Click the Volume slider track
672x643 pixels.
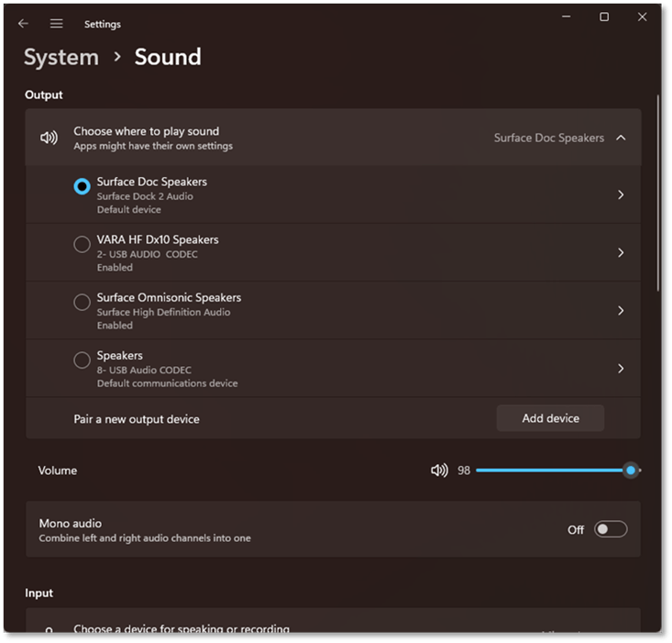coord(550,471)
